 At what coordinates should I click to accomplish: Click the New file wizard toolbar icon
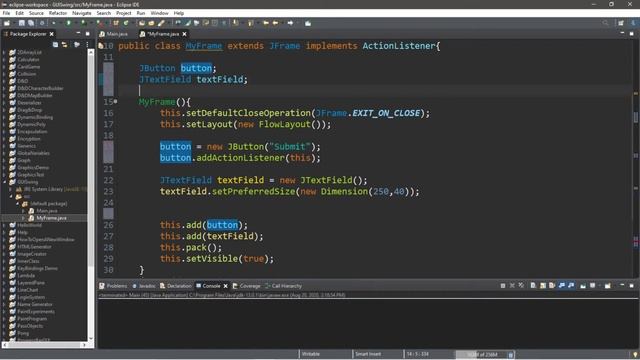pyautogui.click(x=7, y=23)
